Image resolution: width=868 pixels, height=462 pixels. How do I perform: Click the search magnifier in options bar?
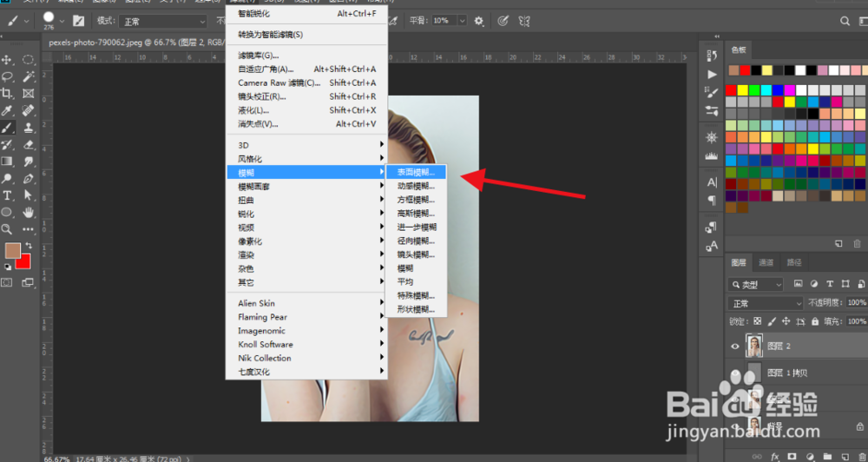tap(845, 21)
